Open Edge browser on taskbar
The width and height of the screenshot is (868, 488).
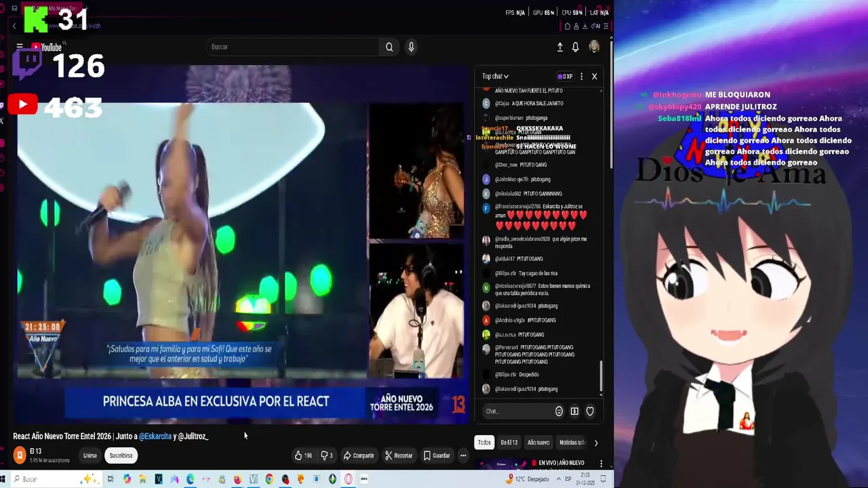(190, 479)
